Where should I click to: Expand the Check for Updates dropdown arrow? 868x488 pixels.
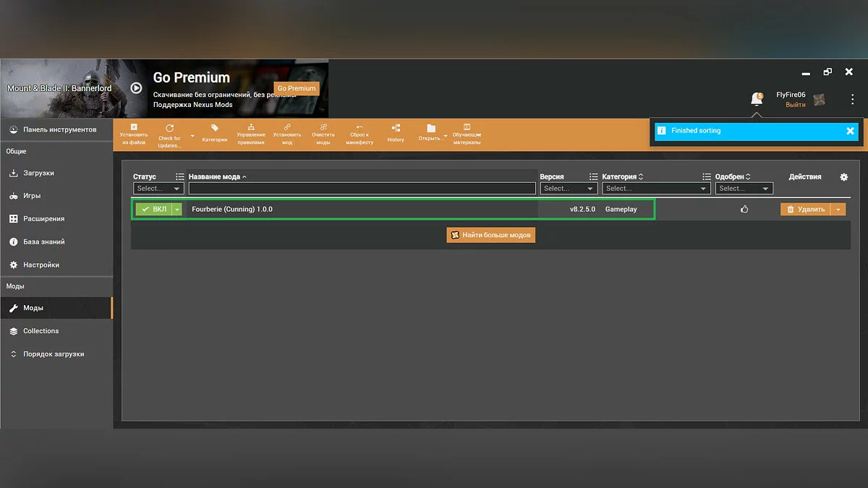[x=192, y=136]
